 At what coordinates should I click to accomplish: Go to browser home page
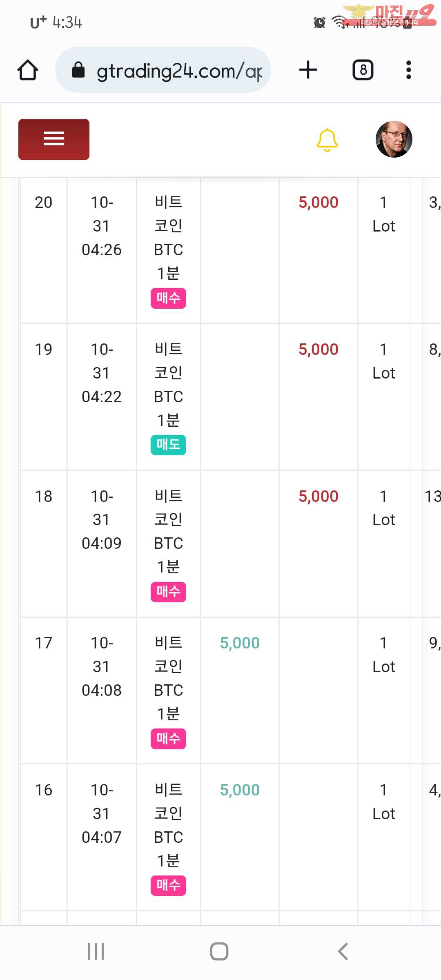28,70
